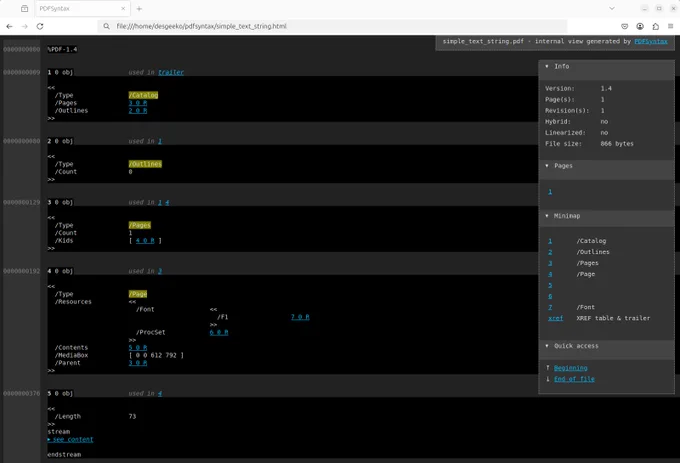Click the used in 4 link of object 3
This screenshot has width=680, height=463.
[167, 202]
